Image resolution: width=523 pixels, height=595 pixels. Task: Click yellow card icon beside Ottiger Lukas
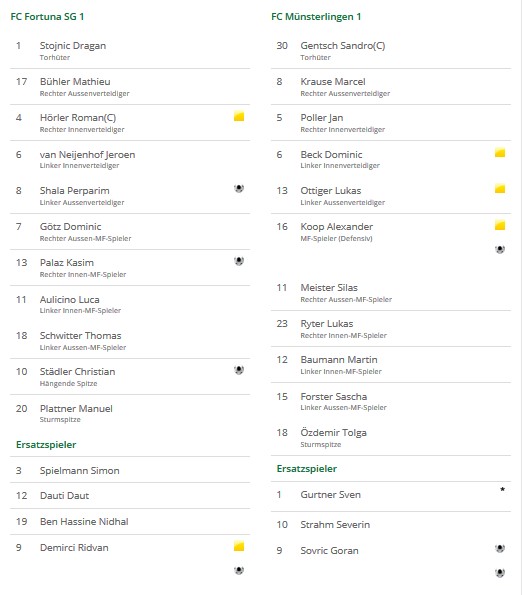coord(500,189)
